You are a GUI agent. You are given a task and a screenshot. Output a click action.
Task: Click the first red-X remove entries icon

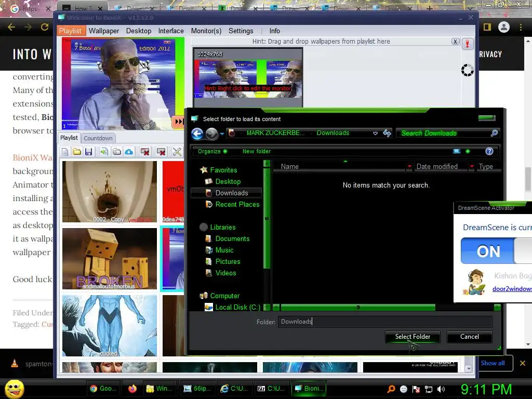(145, 152)
